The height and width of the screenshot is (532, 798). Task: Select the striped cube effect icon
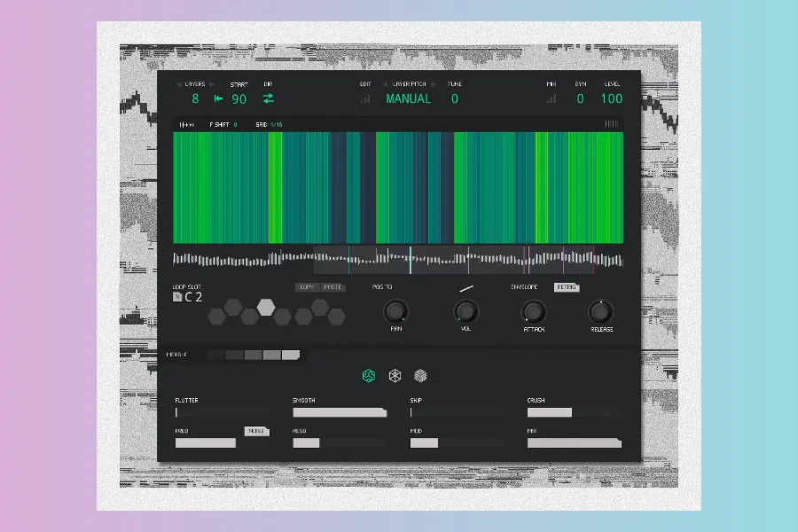click(421, 376)
